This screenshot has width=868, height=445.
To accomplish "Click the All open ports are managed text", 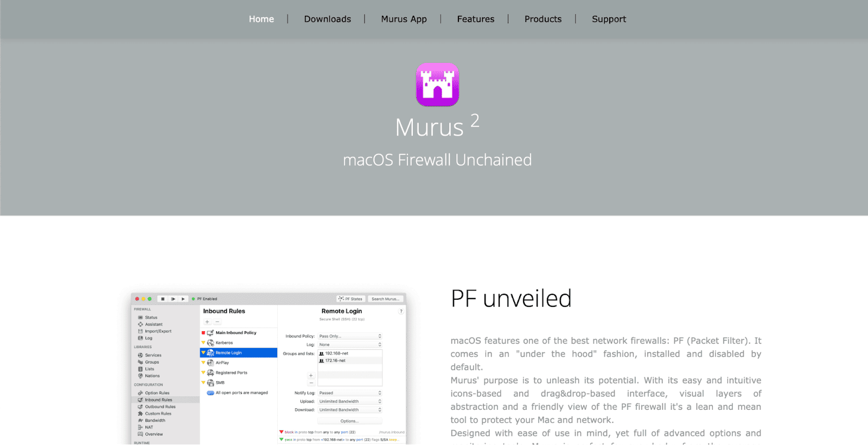I will (x=242, y=393).
